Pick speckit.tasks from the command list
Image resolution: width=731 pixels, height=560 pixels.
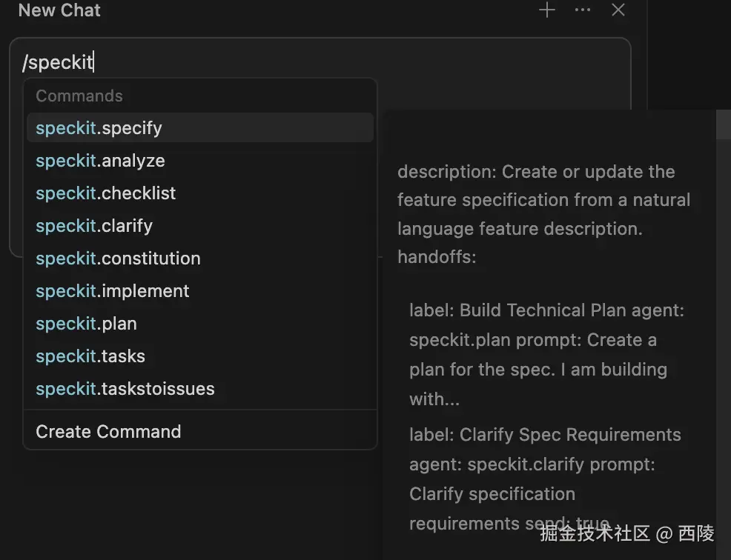(90, 356)
